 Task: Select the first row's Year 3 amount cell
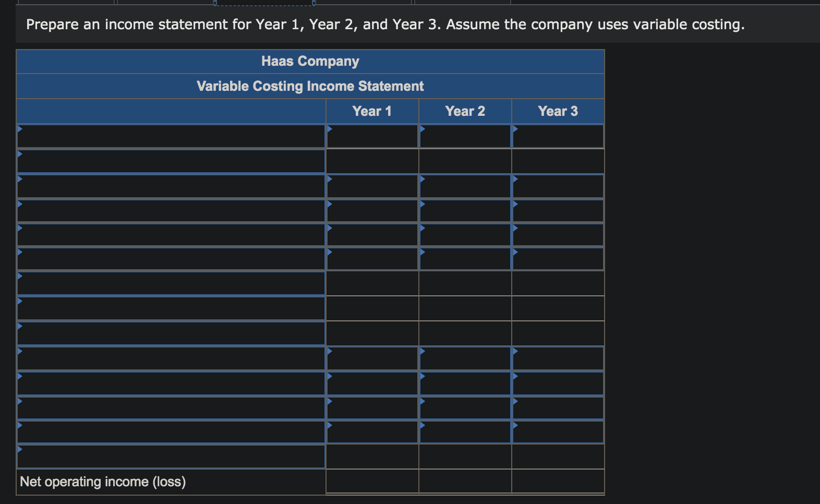pos(558,136)
